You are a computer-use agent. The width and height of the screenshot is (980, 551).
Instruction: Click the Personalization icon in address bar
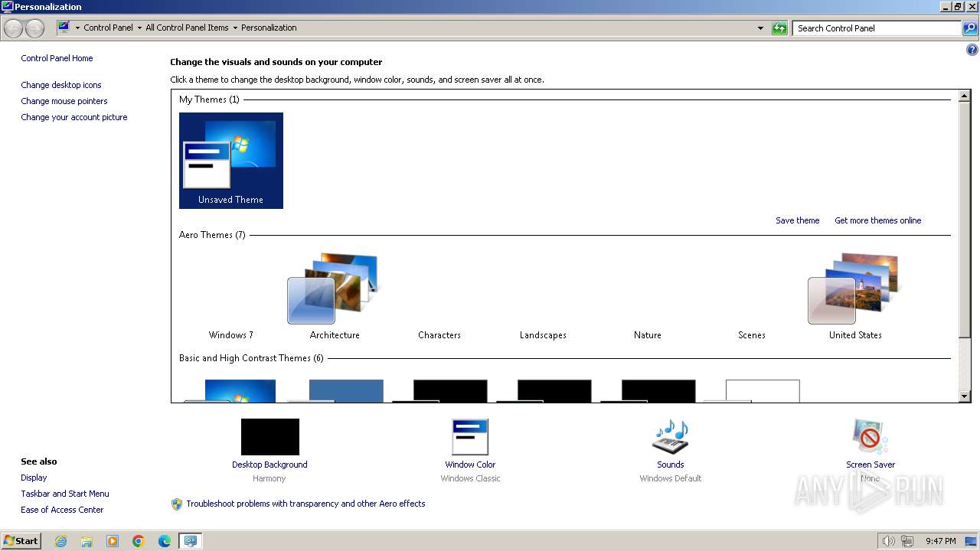click(x=64, y=28)
